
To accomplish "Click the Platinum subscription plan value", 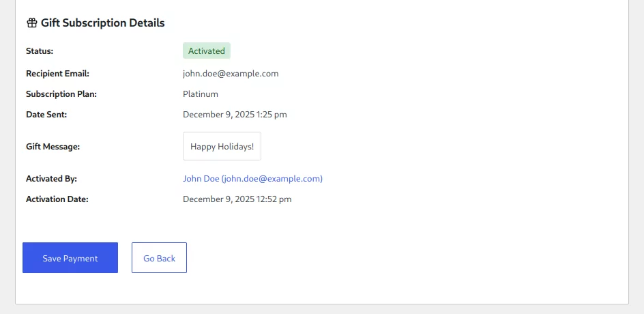I will pyautogui.click(x=201, y=94).
